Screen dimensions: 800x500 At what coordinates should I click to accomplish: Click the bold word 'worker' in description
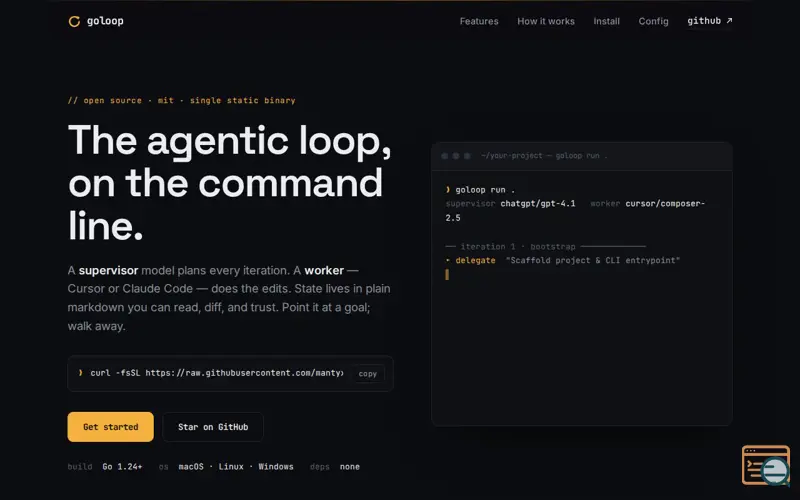(324, 270)
